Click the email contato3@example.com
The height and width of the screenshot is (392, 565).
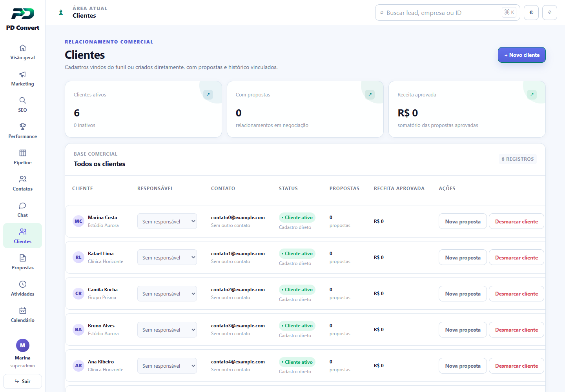point(238,326)
